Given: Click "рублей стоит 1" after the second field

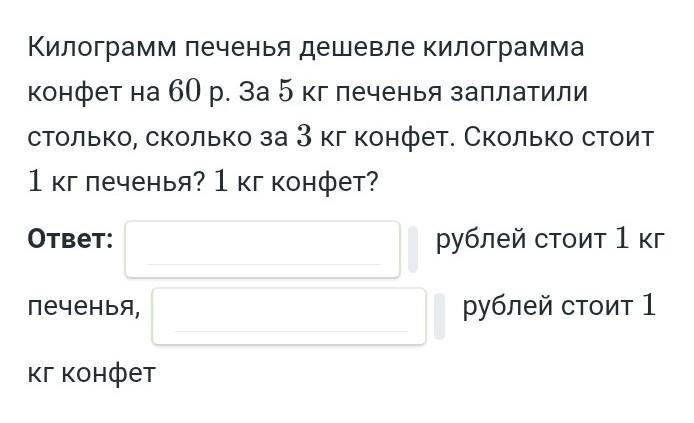Looking at the screenshot, I should (558, 307).
